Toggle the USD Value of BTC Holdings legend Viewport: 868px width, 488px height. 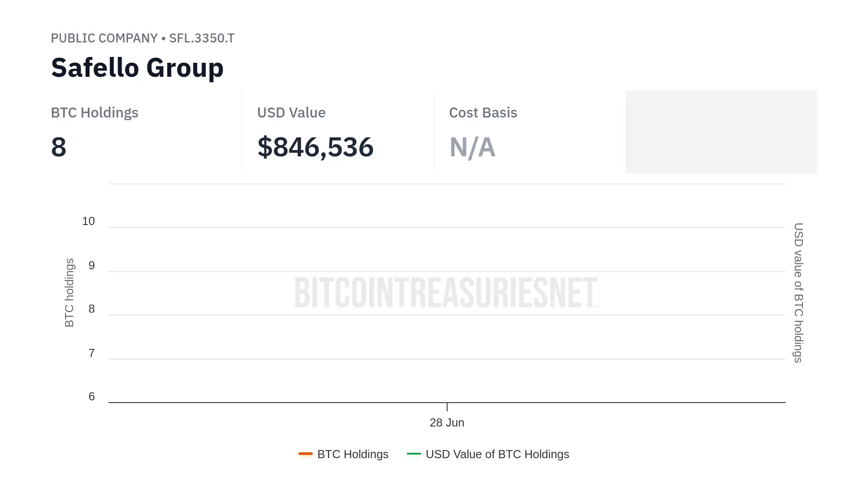488,454
